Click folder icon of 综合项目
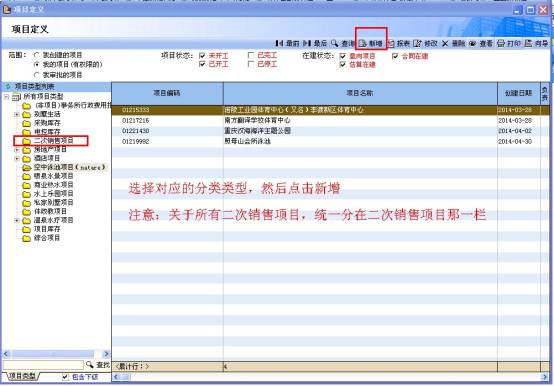The image size is (554, 386). pyautogui.click(x=26, y=238)
